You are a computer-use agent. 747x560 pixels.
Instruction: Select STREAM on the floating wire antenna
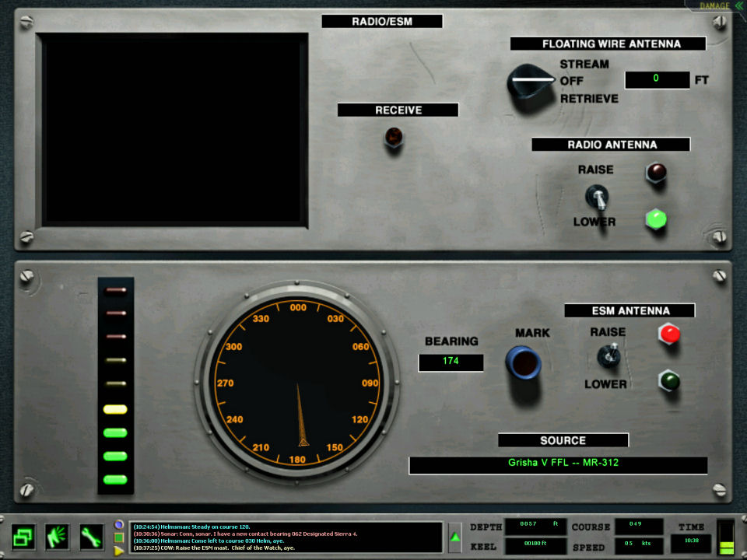point(584,64)
